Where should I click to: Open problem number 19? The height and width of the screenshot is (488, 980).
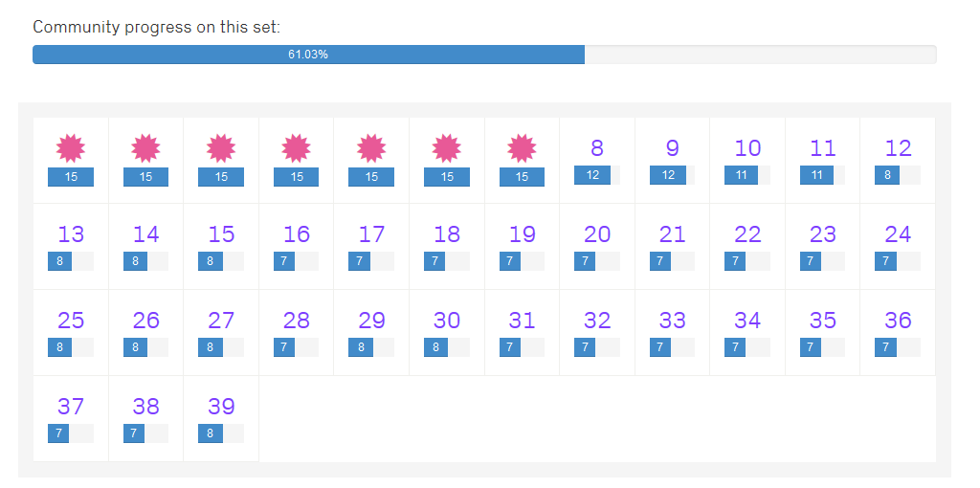tap(522, 234)
